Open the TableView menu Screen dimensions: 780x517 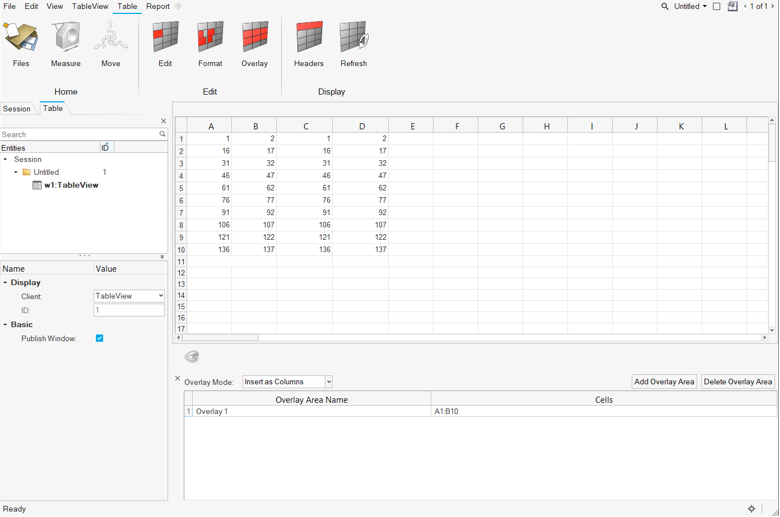(x=90, y=6)
